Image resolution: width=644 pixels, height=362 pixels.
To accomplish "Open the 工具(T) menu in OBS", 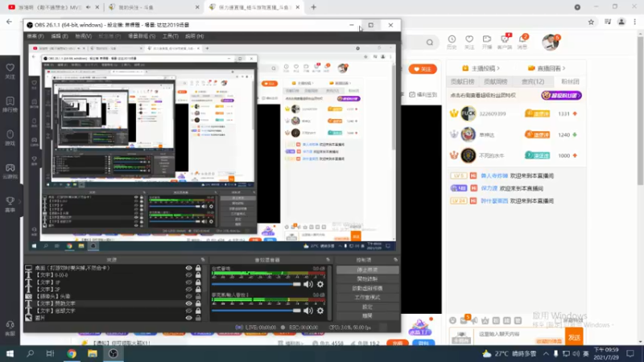I will click(x=170, y=36).
